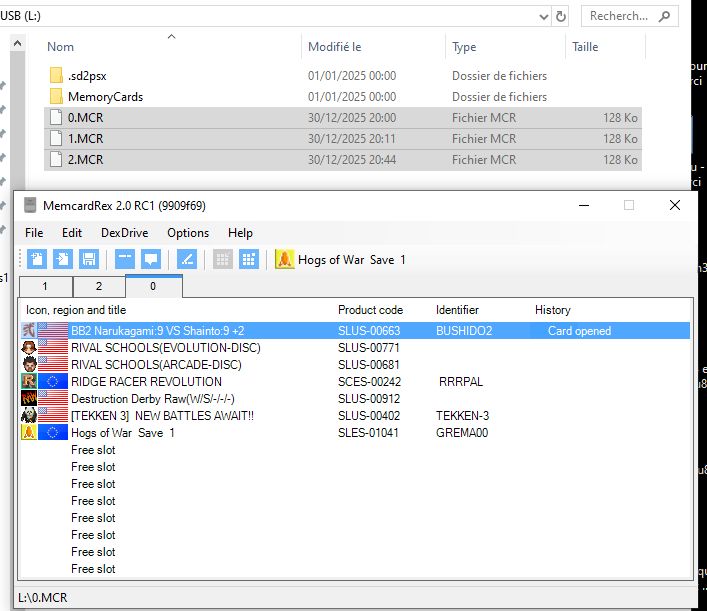Sort Explorer files by Nom column
The width and height of the screenshot is (707, 611).
click(60, 47)
